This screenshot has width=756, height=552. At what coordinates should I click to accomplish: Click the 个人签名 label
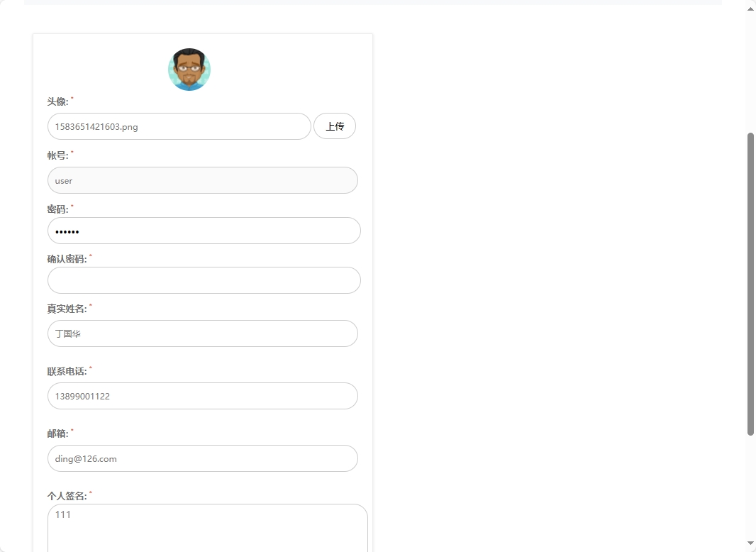(67, 497)
